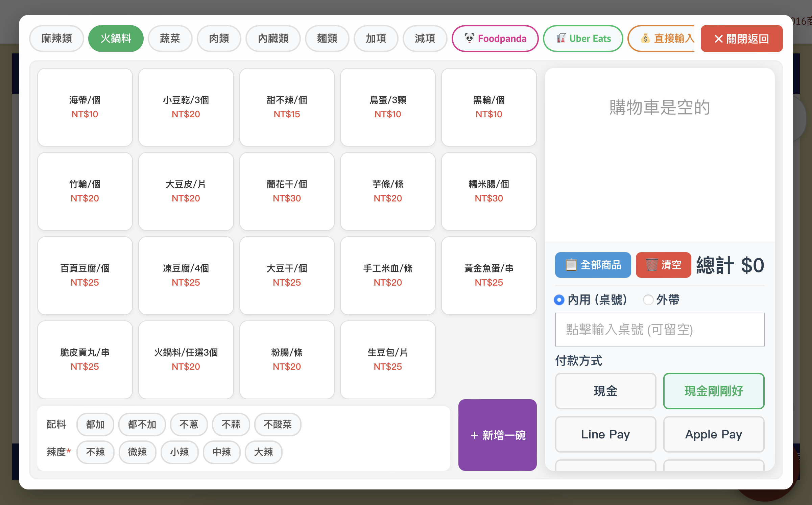Switch to the 麻辣類 category tab
This screenshot has height=505, width=812.
coord(56,39)
